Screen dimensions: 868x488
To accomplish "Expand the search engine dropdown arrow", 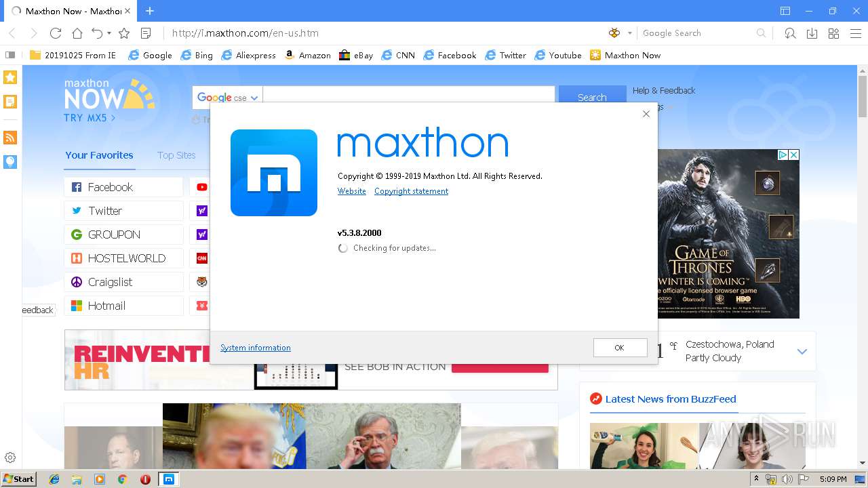I will click(x=629, y=33).
